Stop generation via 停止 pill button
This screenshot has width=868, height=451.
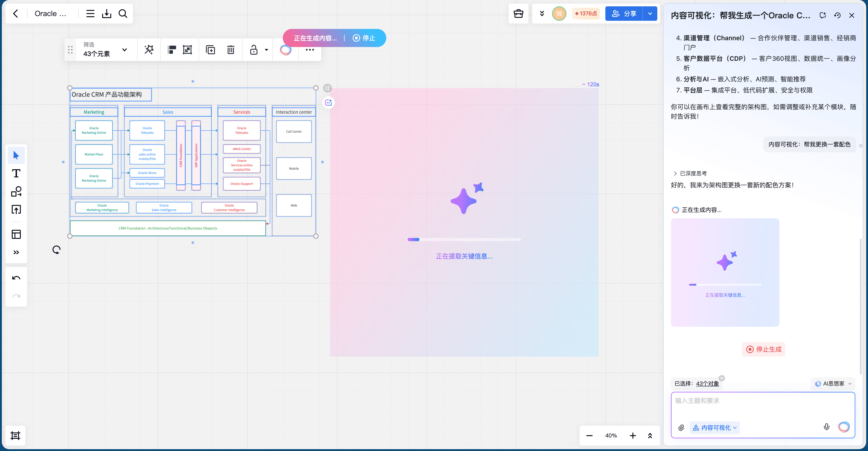364,38
